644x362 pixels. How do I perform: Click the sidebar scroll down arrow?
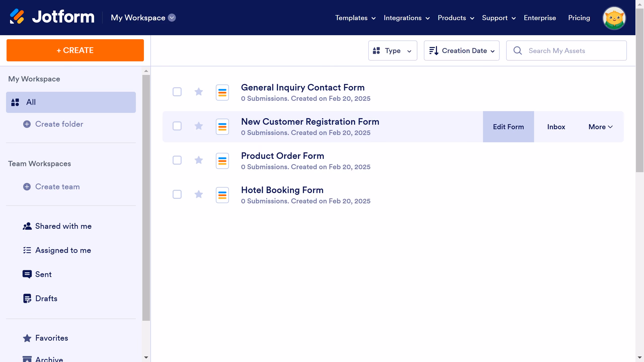pyautogui.click(x=146, y=357)
